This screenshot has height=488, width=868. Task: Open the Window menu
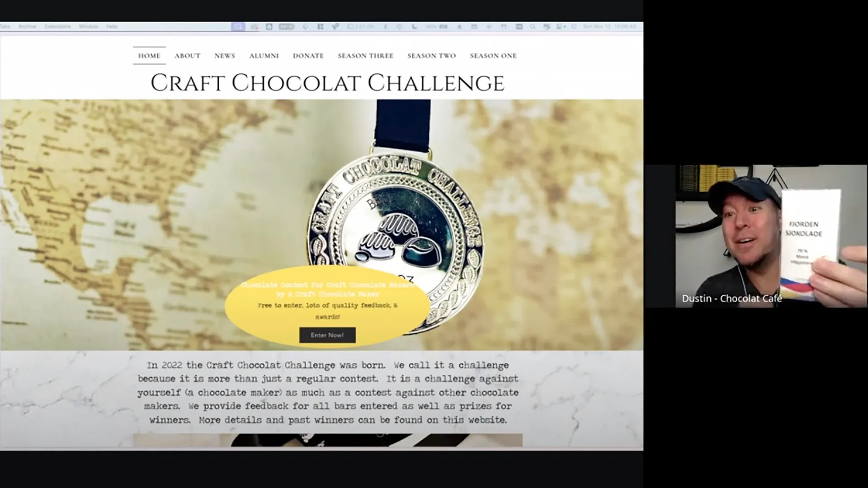(89, 26)
